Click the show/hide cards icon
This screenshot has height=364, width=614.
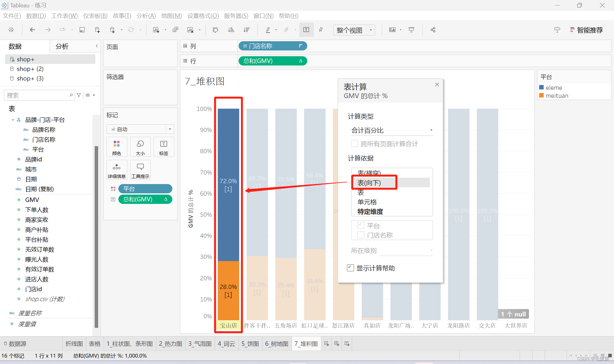pos(392,30)
